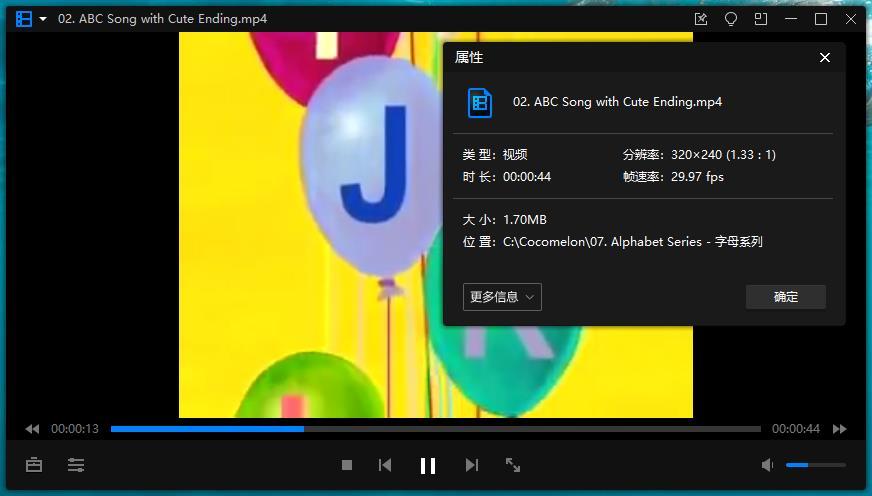Click the title bar filename text
Viewport: 872px width, 496px height.
(162, 19)
